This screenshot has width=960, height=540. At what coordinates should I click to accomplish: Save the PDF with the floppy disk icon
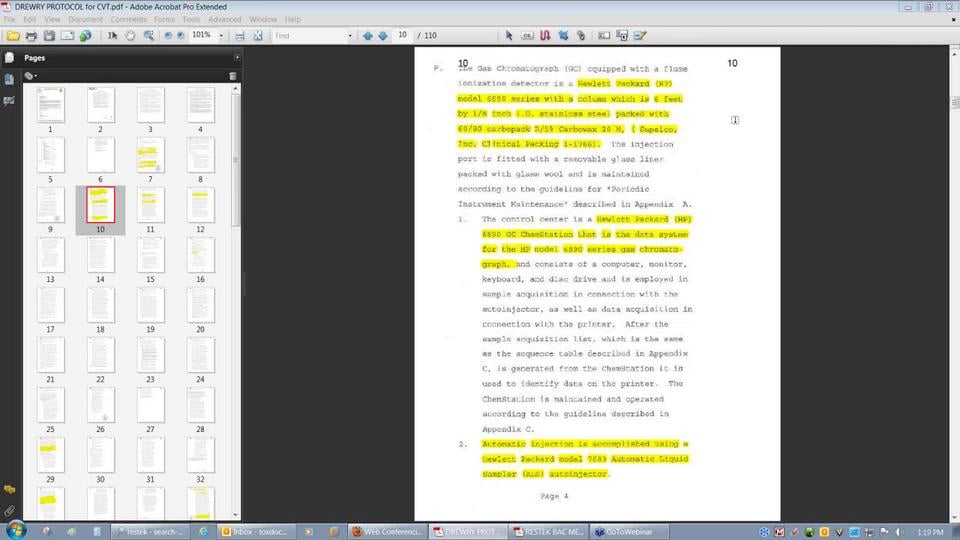49,36
